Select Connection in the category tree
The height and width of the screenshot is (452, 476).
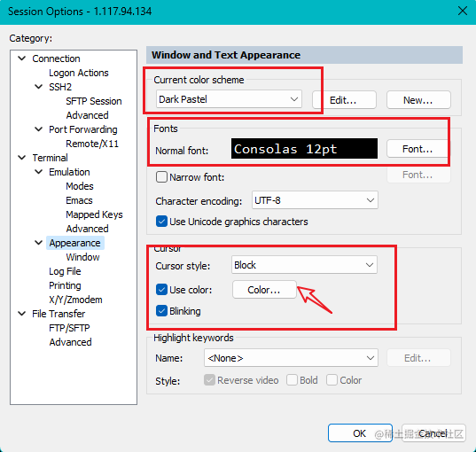pos(56,58)
